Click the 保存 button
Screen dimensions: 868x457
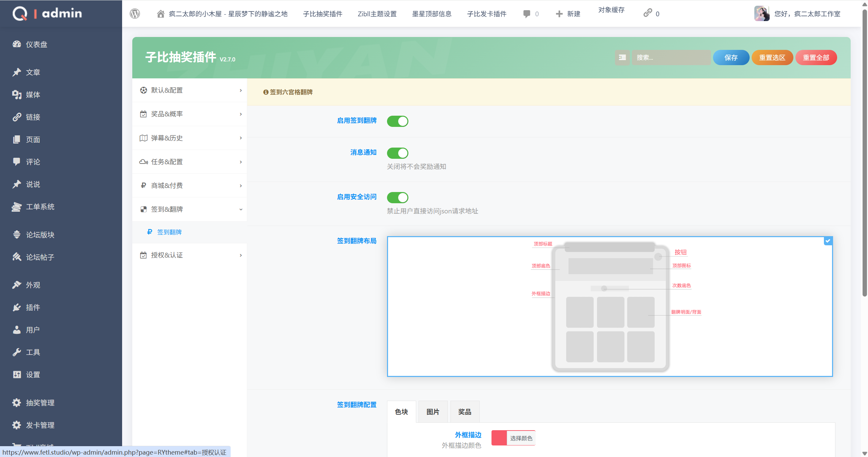click(x=731, y=57)
